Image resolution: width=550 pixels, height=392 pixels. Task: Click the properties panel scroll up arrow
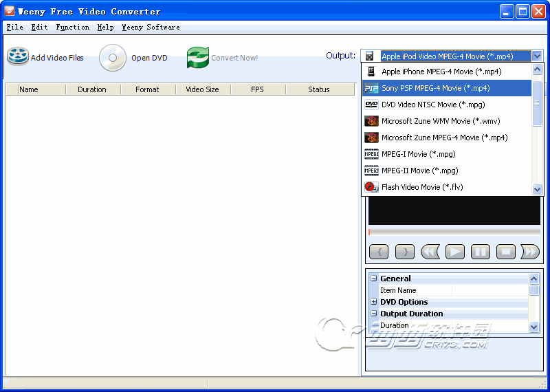pyautogui.click(x=533, y=279)
